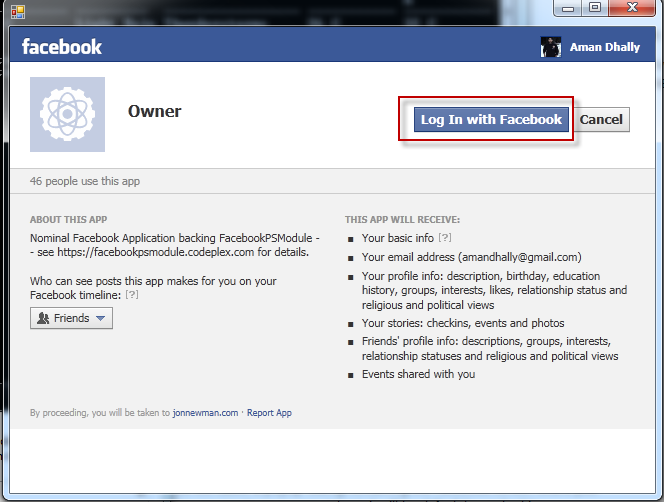
Task: Click the Owner app's atom gear icon
Action: (67, 114)
